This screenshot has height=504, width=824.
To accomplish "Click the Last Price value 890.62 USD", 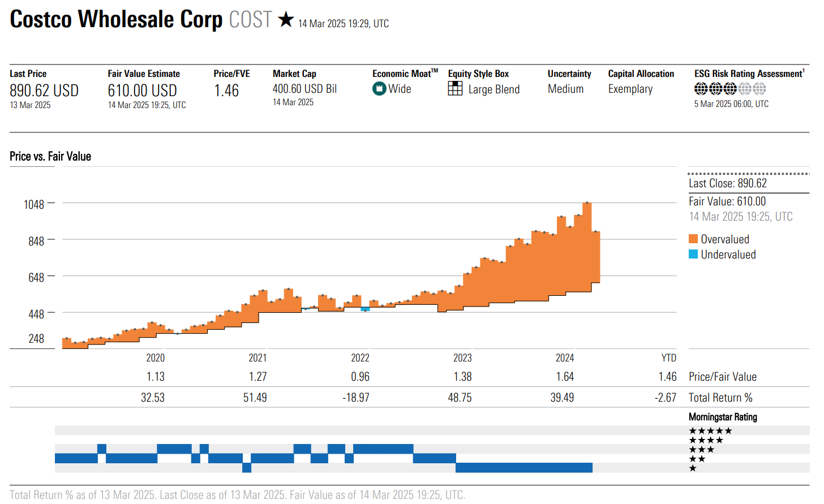I will click(x=44, y=91).
